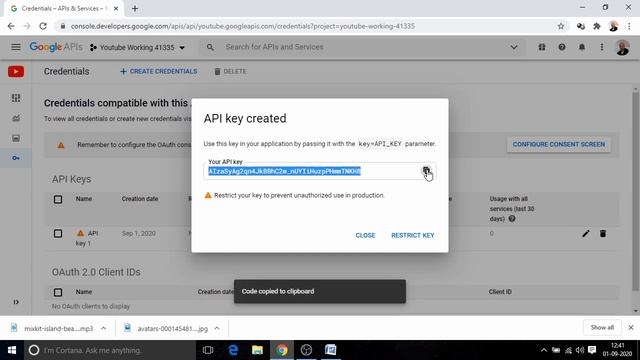Expand the search bar dropdown arrow
Viewport: 640px width, 360px height.
pyautogui.click(x=514, y=47)
